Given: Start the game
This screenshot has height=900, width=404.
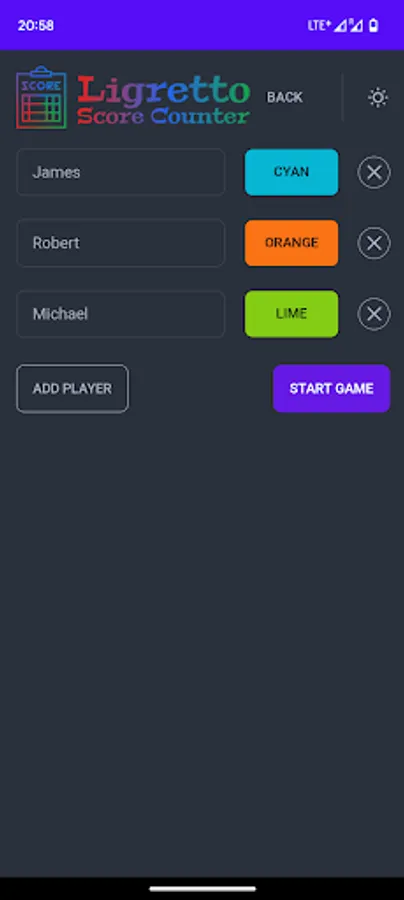Looking at the screenshot, I should pyautogui.click(x=332, y=389).
